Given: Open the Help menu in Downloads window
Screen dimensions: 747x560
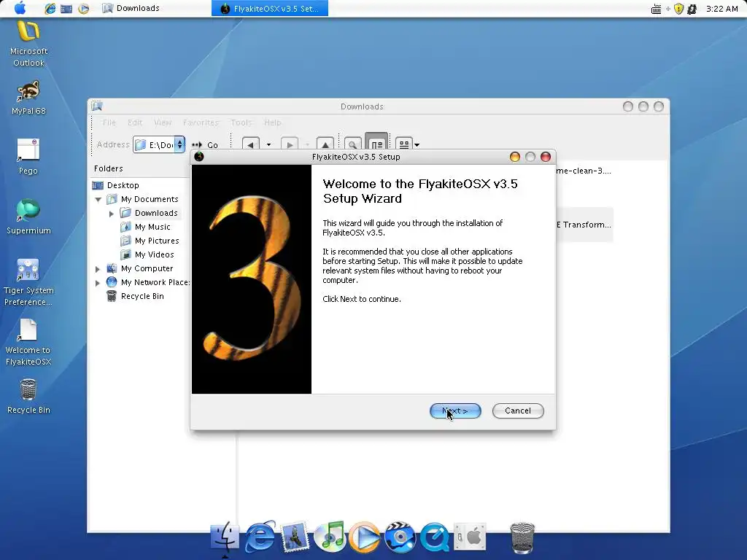Looking at the screenshot, I should pos(273,122).
